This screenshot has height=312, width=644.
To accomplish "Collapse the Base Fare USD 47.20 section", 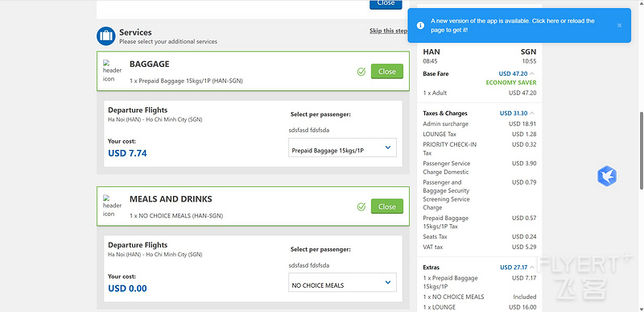I will coord(532,73).
